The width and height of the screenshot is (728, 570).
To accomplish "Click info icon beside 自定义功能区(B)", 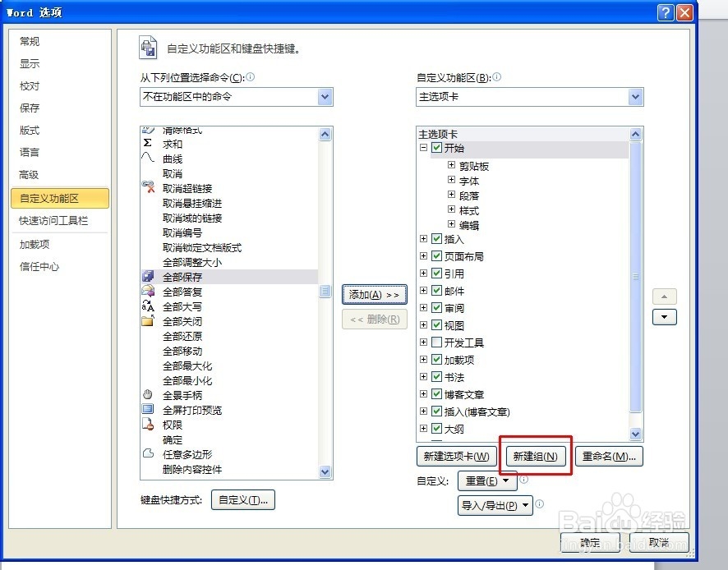I will coord(497,77).
